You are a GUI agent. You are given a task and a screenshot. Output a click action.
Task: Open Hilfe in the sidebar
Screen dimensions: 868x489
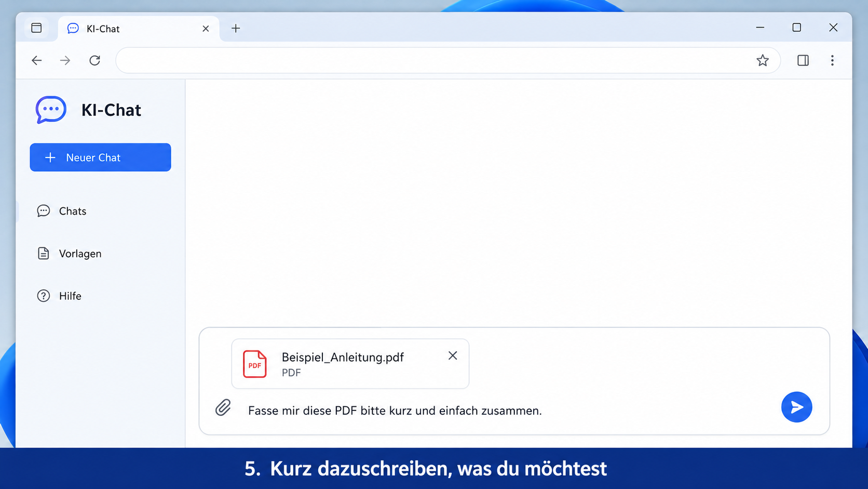pyautogui.click(x=59, y=296)
